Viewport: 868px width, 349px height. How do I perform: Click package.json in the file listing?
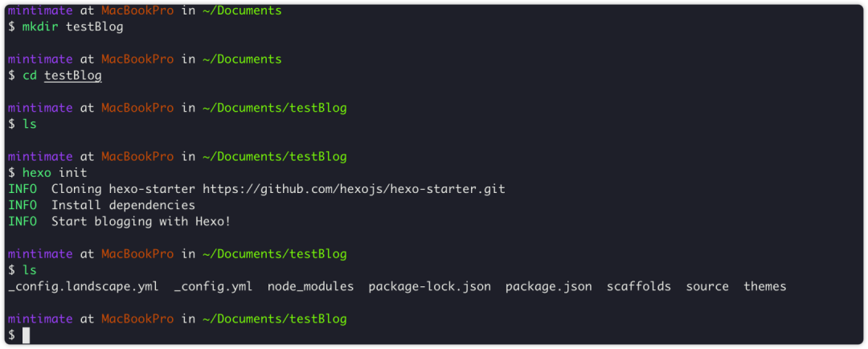tap(548, 286)
